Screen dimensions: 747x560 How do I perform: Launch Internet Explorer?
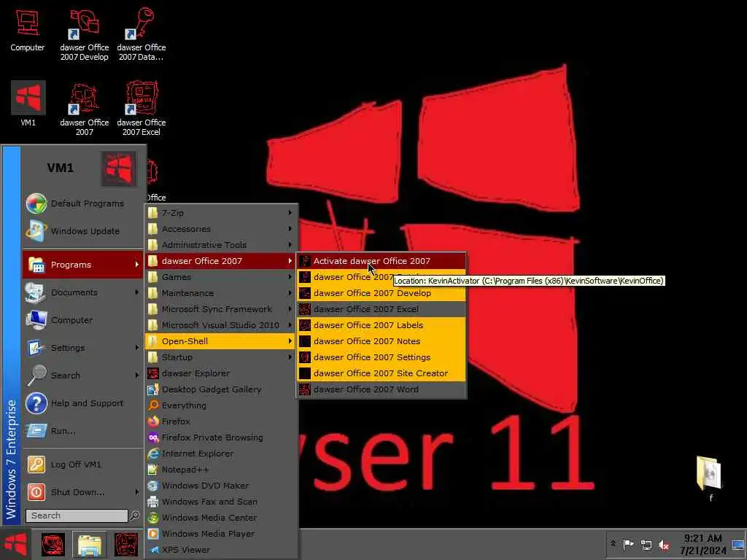221,454
